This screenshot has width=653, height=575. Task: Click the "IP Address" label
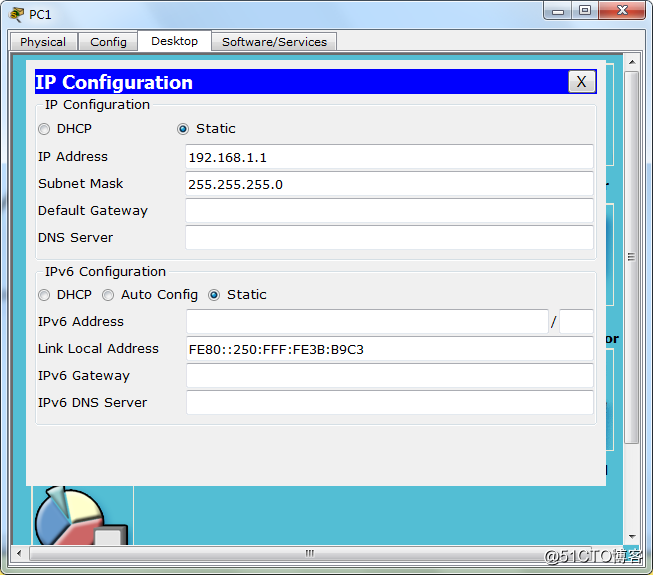pyautogui.click(x=73, y=157)
